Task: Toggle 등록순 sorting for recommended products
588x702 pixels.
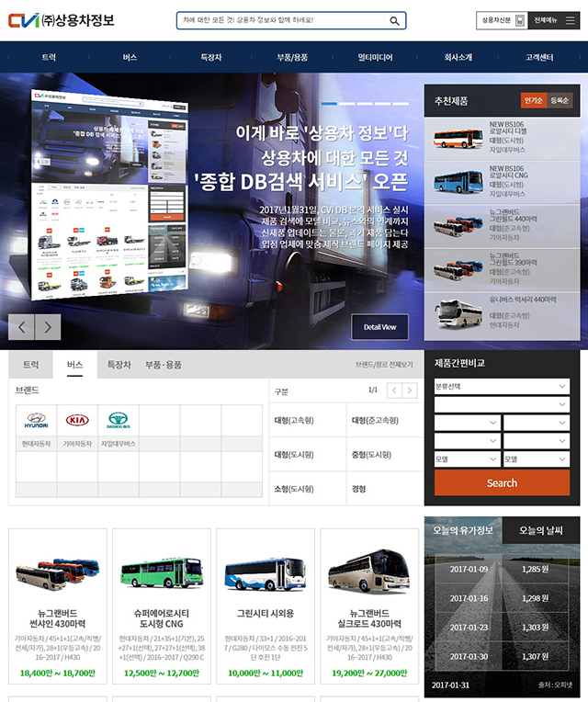Action: point(560,100)
